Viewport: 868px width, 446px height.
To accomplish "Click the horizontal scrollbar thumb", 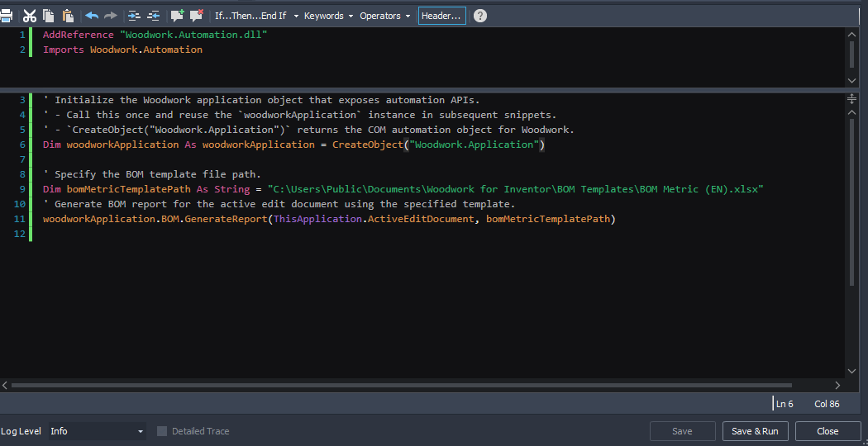I will 401,385.
